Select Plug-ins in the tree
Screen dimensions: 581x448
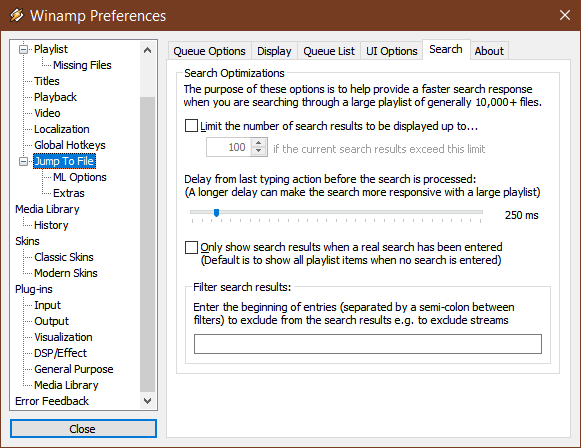(34, 289)
